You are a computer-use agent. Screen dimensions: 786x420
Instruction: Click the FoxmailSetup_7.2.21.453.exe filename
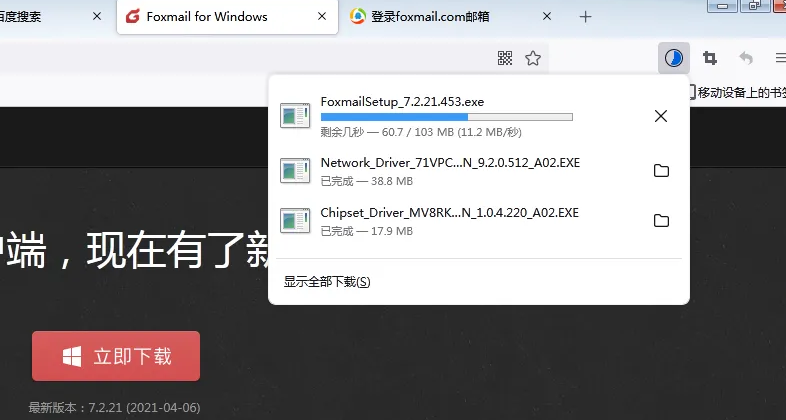point(402,102)
